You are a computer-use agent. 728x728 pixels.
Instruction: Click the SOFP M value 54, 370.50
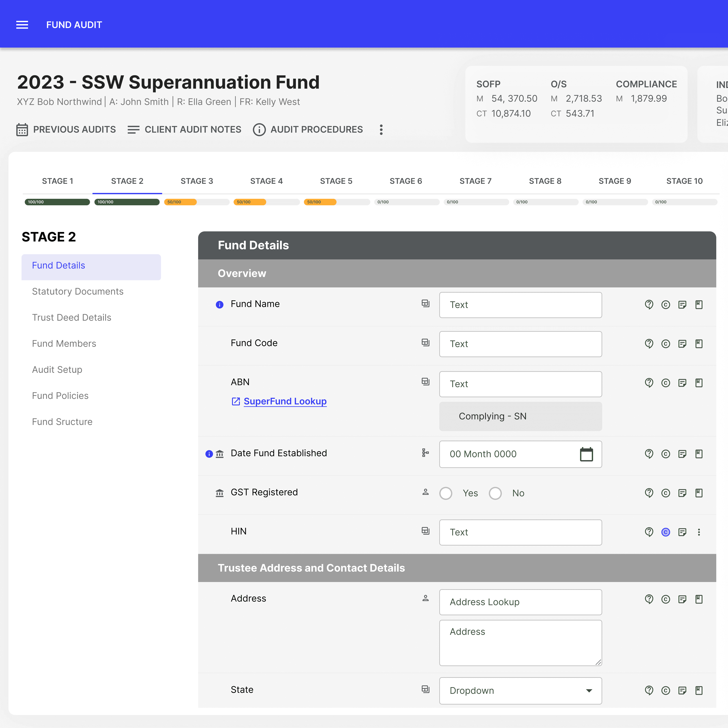click(x=514, y=99)
